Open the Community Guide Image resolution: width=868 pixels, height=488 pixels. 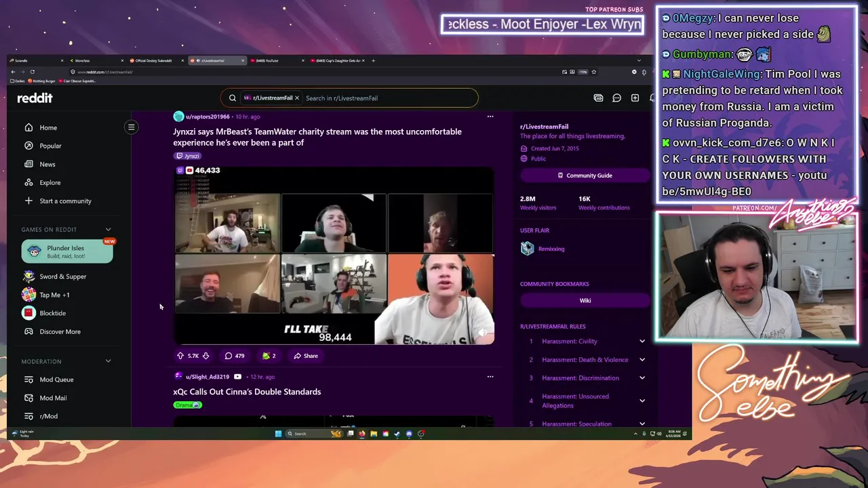(585, 176)
